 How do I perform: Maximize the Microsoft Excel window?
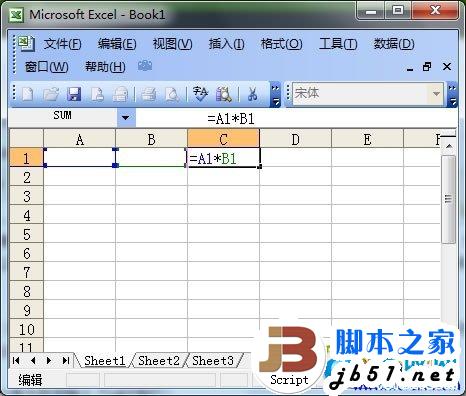pos(398,11)
